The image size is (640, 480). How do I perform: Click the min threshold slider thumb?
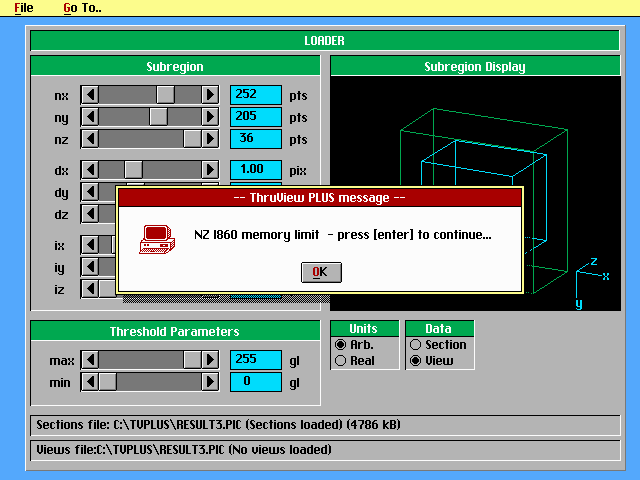108,382
